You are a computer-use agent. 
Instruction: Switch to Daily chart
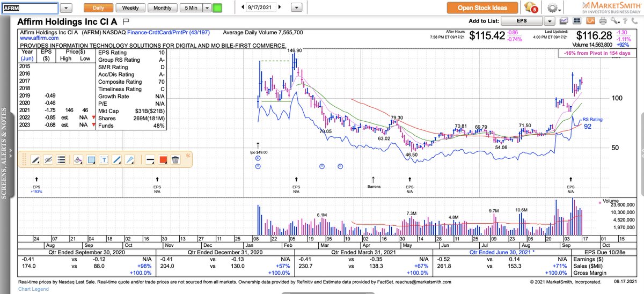point(98,8)
